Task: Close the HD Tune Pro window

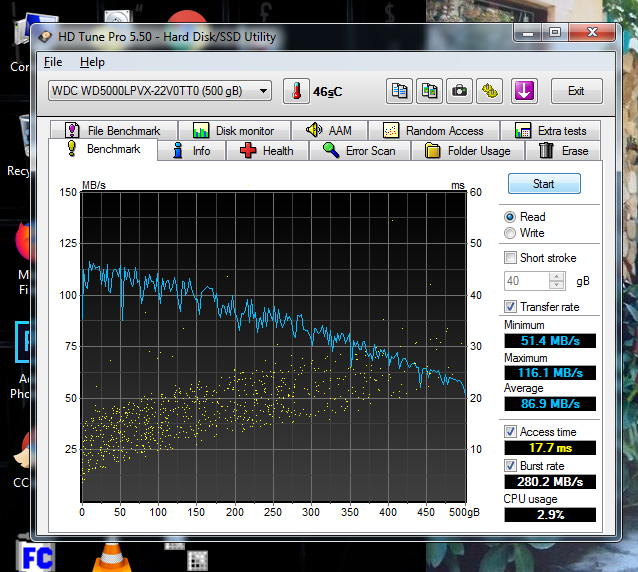Action: (x=592, y=33)
